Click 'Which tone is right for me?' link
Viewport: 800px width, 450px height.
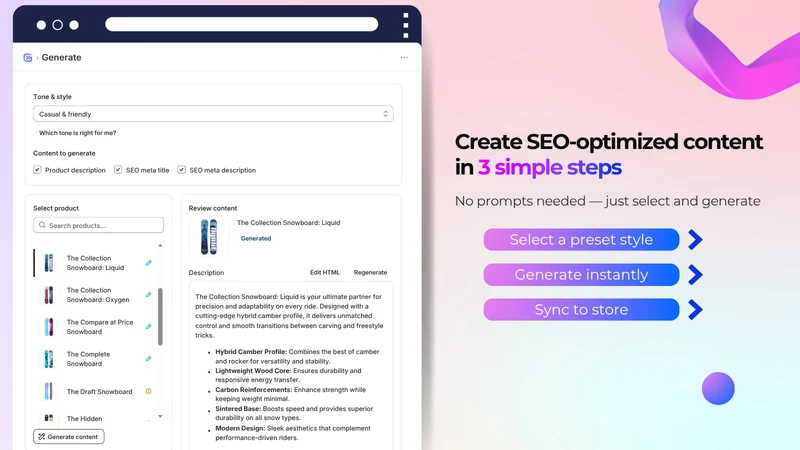point(78,133)
